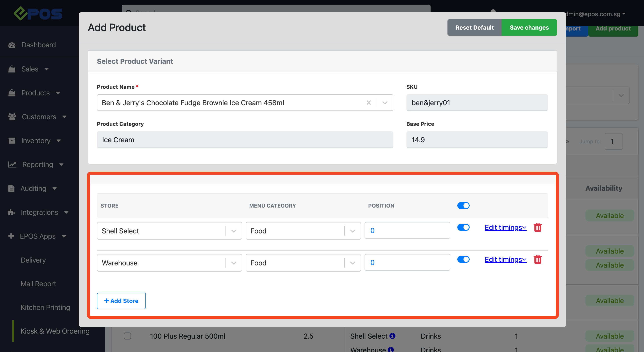
Task: Open the admin account dropdown
Action: pos(596,14)
